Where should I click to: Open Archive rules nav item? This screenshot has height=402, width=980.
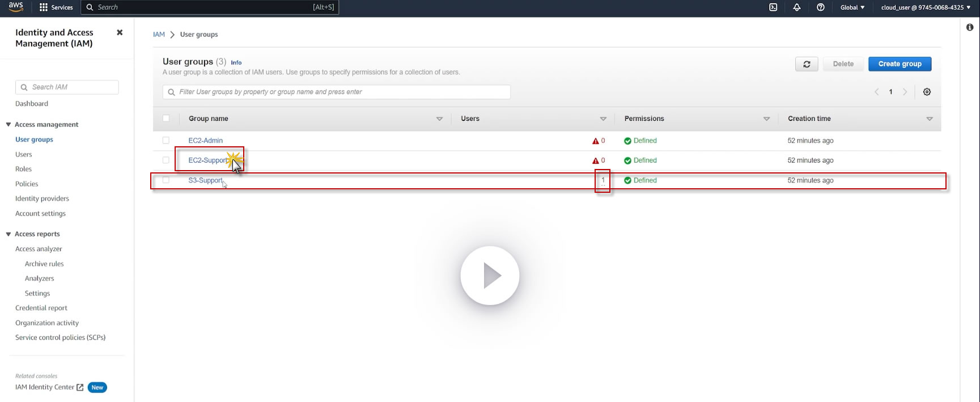[x=44, y=264]
